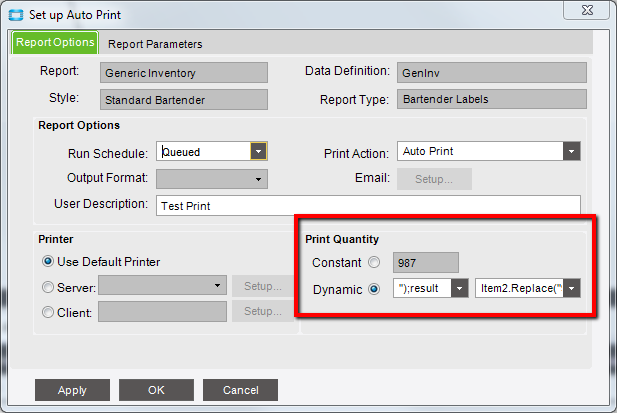Click the Constant quantity field showing 987
Viewport: 617px width, 413px height.
[426, 262]
